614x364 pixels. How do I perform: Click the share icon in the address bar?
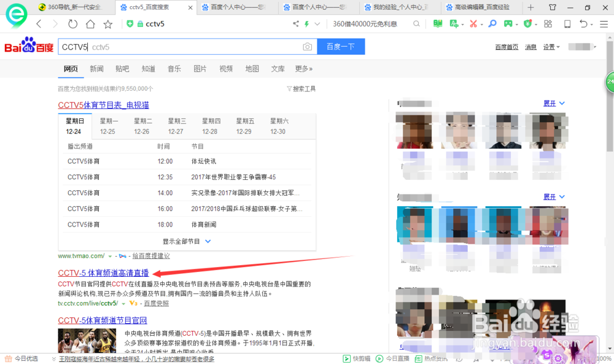tap(296, 24)
